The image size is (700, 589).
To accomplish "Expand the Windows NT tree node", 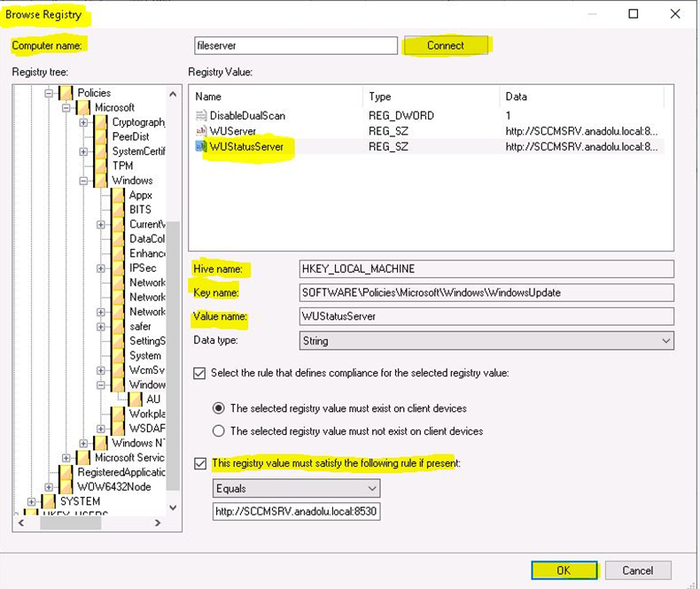I will (x=83, y=443).
